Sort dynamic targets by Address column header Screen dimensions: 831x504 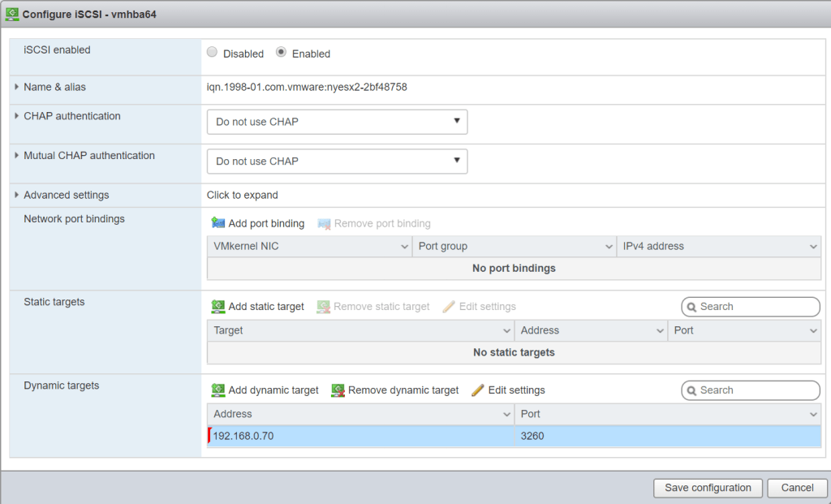[x=357, y=414]
